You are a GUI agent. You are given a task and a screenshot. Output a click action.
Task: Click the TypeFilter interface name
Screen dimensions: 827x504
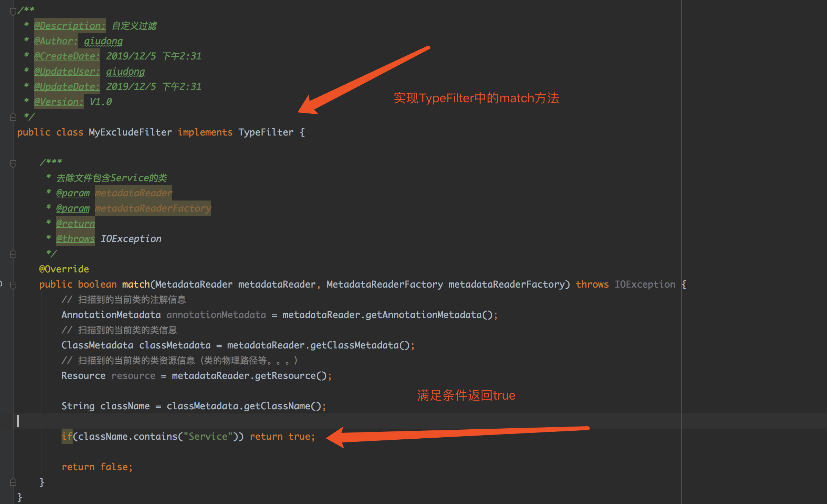click(266, 132)
